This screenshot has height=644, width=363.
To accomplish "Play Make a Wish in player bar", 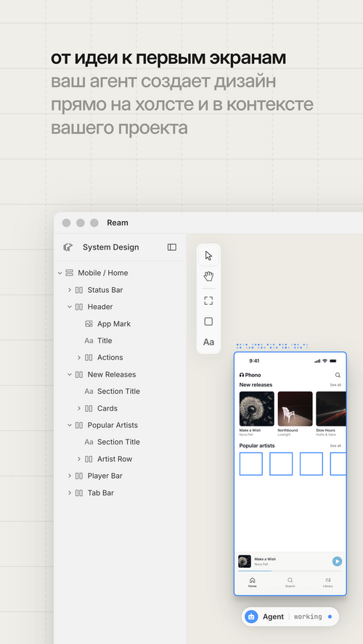I will (x=337, y=561).
